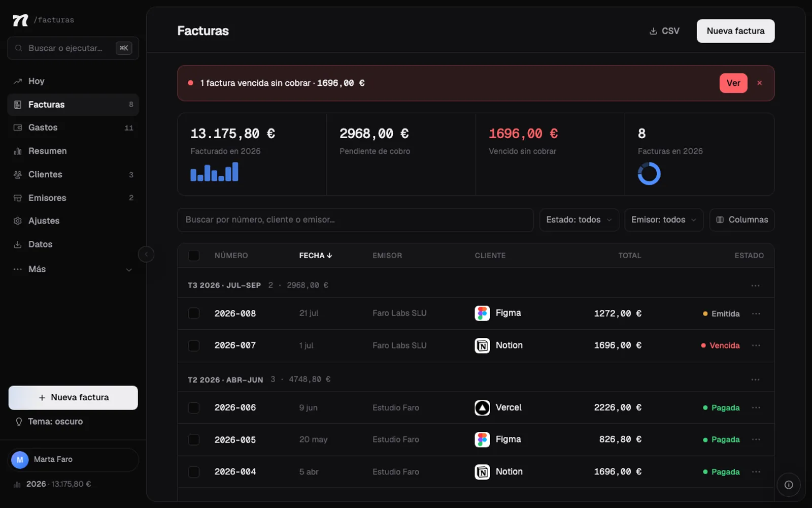This screenshot has width=812, height=508.
Task: Click the sidebar + Nueva factura button
Action: (73, 398)
